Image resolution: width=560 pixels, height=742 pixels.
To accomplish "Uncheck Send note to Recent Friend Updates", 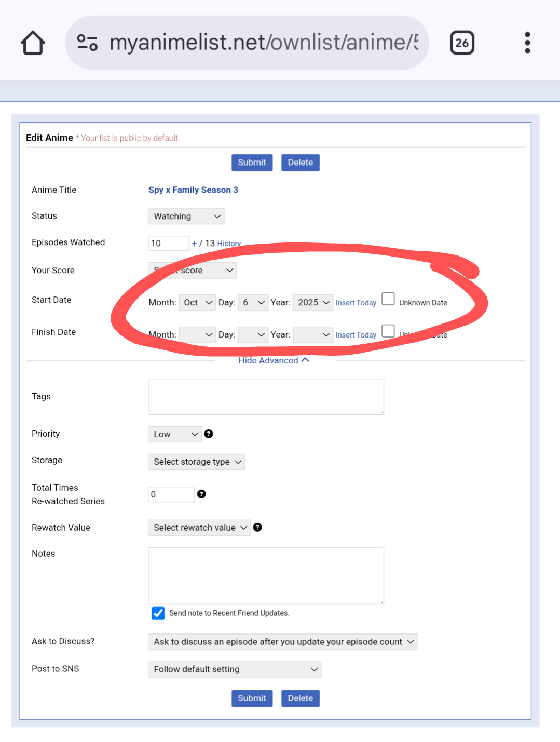I will point(158,613).
